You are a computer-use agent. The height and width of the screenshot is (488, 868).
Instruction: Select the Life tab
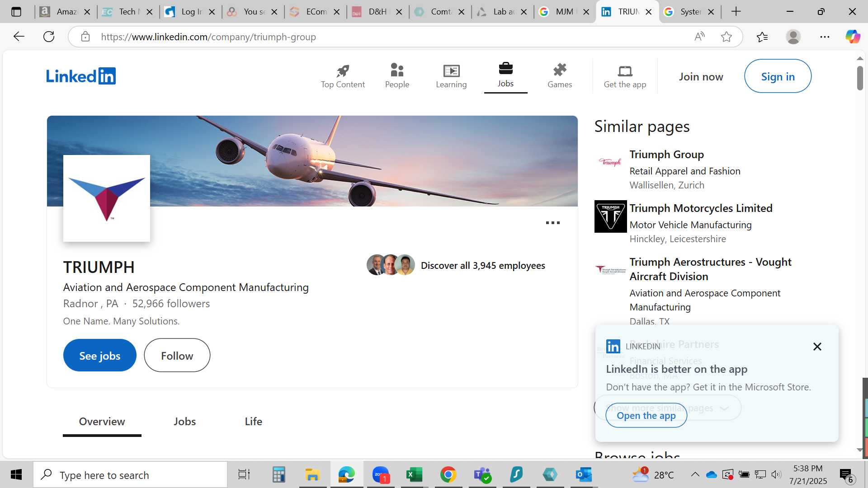[253, 422]
